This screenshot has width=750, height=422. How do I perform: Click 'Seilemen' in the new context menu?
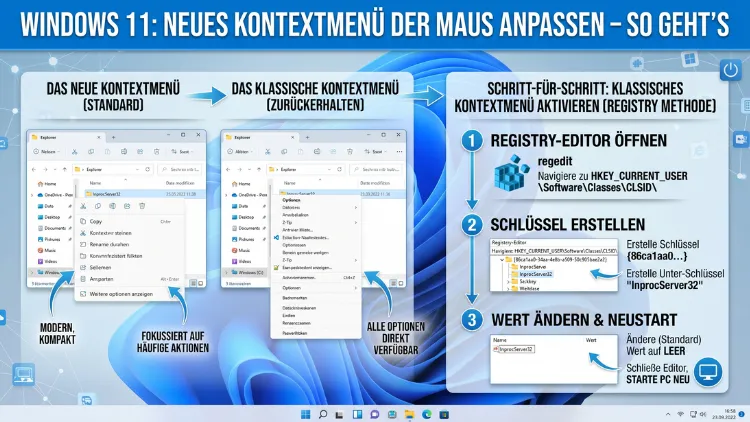point(130,267)
